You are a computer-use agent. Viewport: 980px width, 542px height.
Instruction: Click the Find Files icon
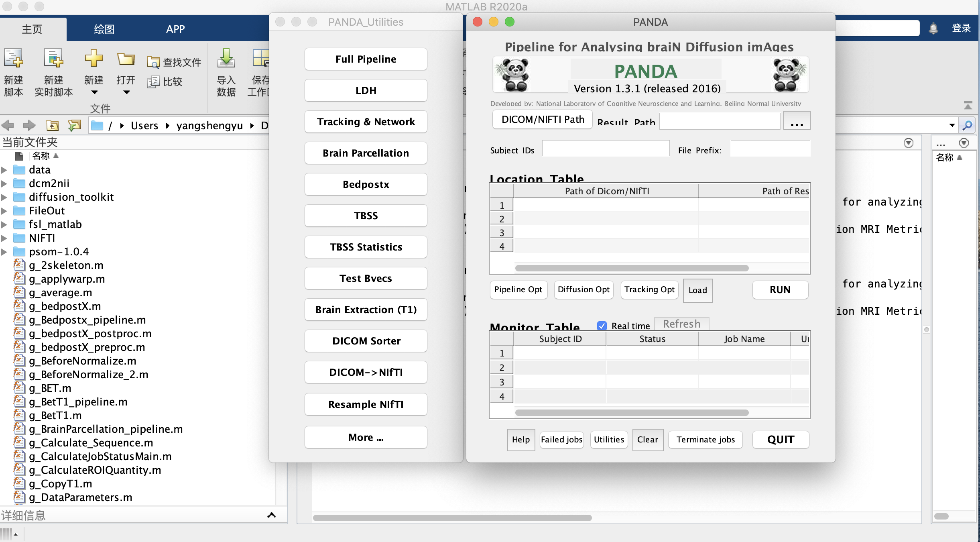click(153, 62)
